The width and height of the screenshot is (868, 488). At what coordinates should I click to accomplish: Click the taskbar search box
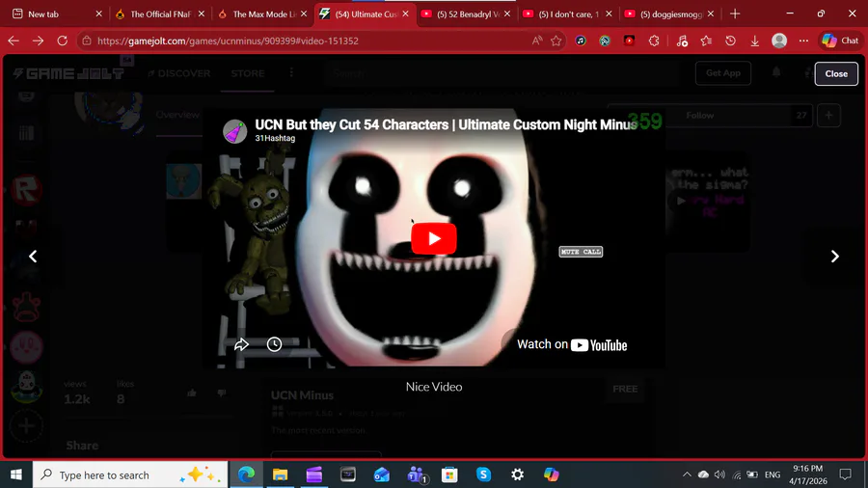tap(130, 474)
